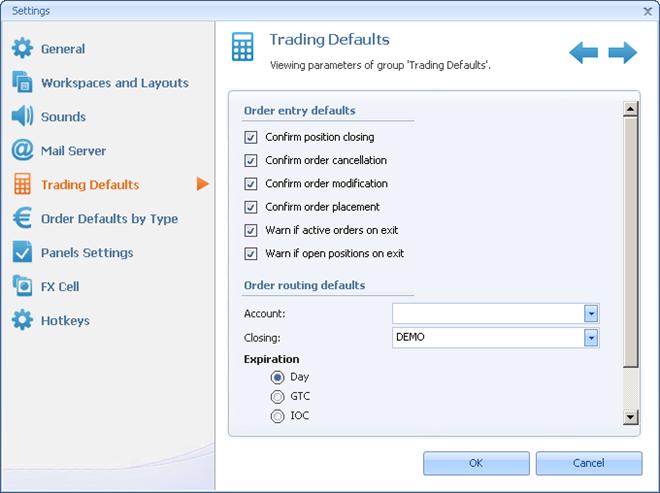Click the Sounds speaker icon
This screenshot has width=660, height=493.
point(22,116)
